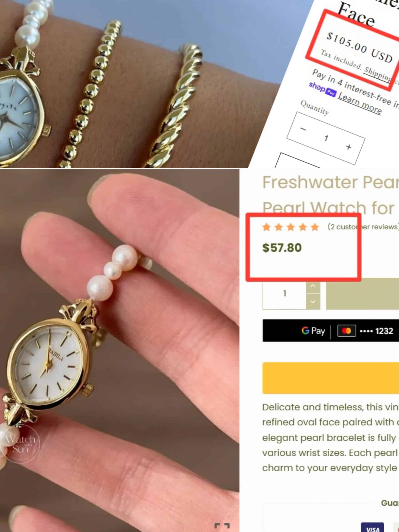Open the 2 customer reviews link

[363, 227]
